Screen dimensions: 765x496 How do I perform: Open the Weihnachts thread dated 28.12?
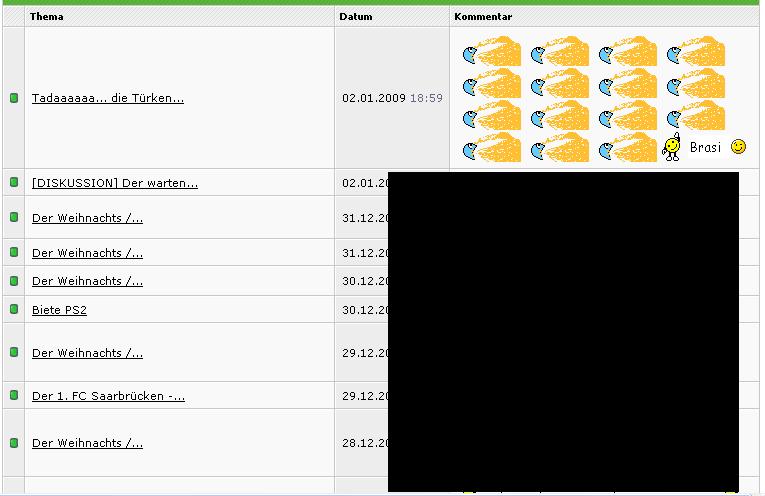click(87, 443)
